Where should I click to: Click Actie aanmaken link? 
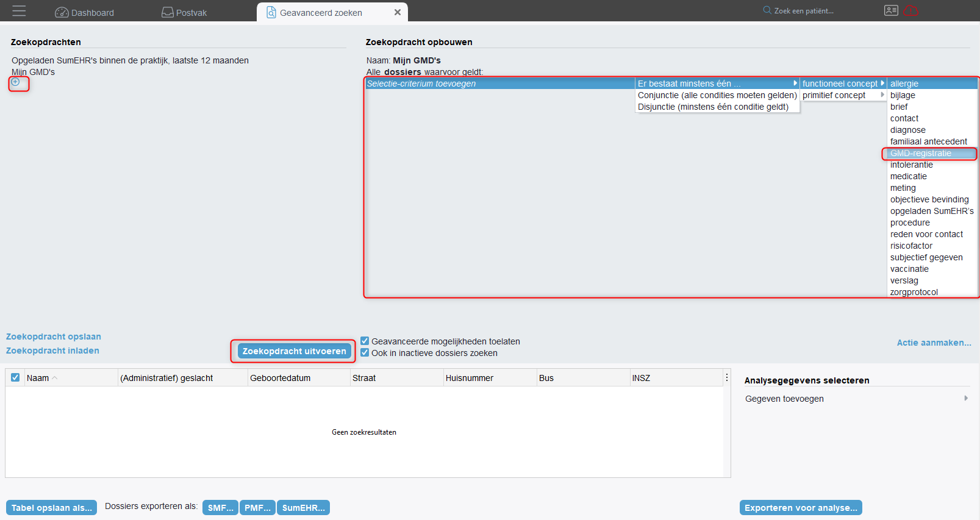pos(934,343)
